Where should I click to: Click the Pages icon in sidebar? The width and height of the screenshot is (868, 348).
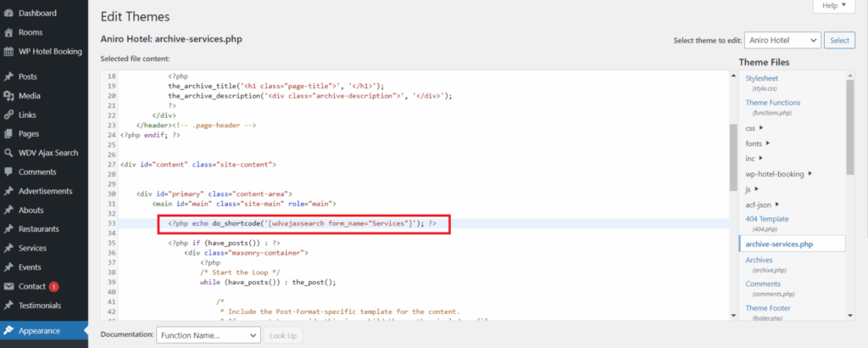(8, 134)
